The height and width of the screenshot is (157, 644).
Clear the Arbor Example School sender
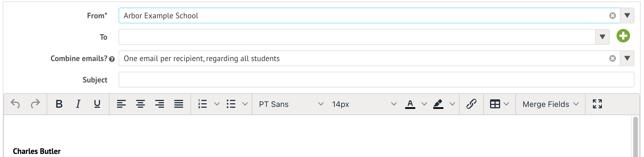[613, 16]
